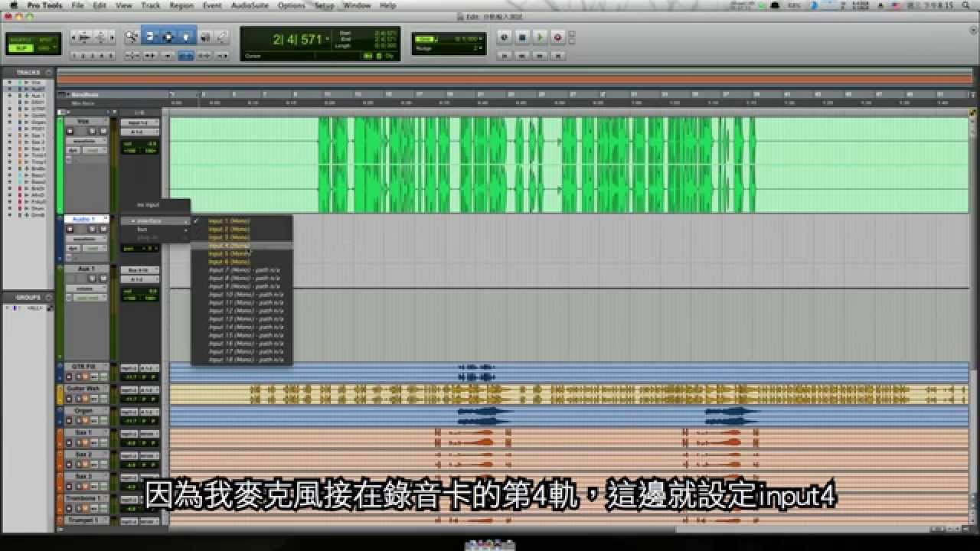The width and height of the screenshot is (980, 551).
Task: Choose Input 1 (Mono) from input list
Action: click(241, 220)
